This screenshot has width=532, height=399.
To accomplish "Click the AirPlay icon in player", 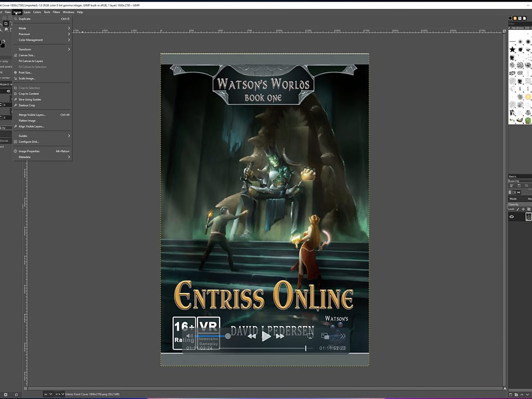I will pyautogui.click(x=309, y=336).
